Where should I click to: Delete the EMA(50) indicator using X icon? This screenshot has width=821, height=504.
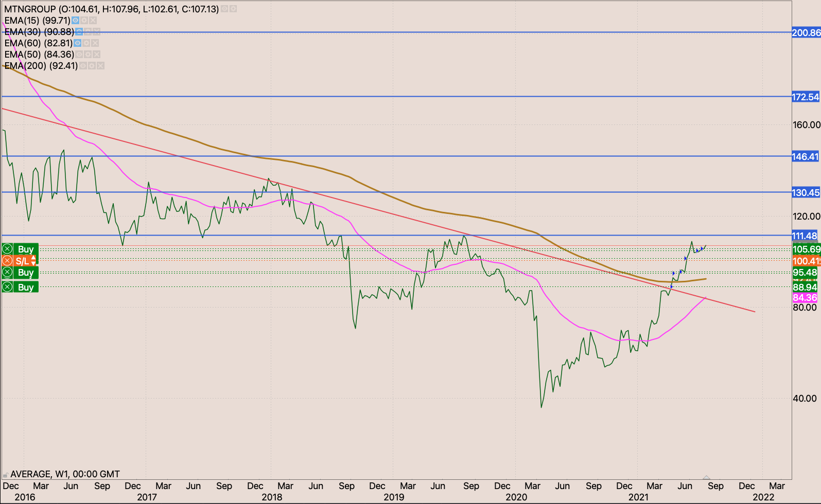(x=96, y=55)
